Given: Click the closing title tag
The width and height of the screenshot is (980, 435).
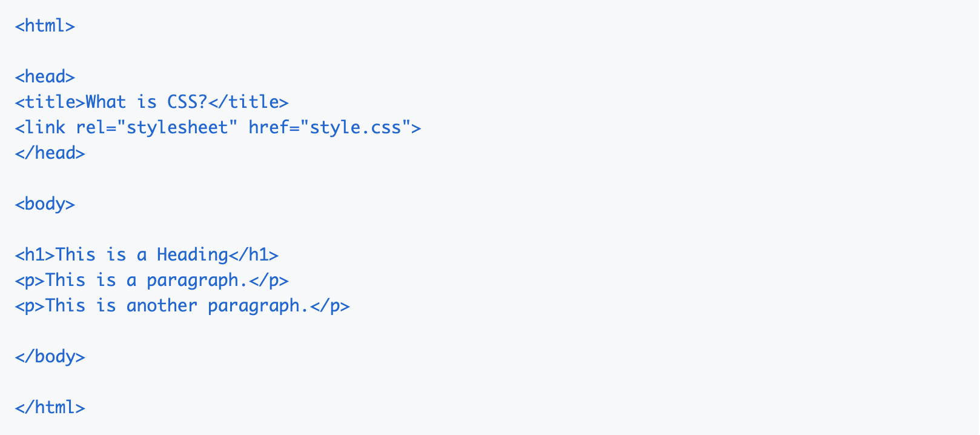Looking at the screenshot, I should pos(248,102).
